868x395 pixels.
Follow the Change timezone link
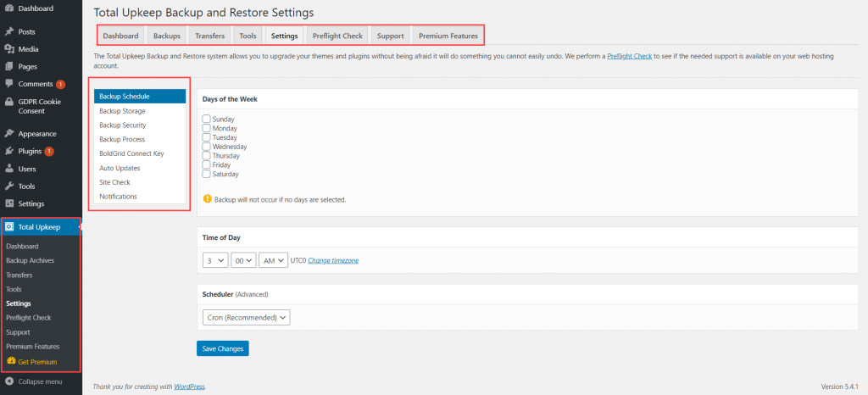click(332, 260)
